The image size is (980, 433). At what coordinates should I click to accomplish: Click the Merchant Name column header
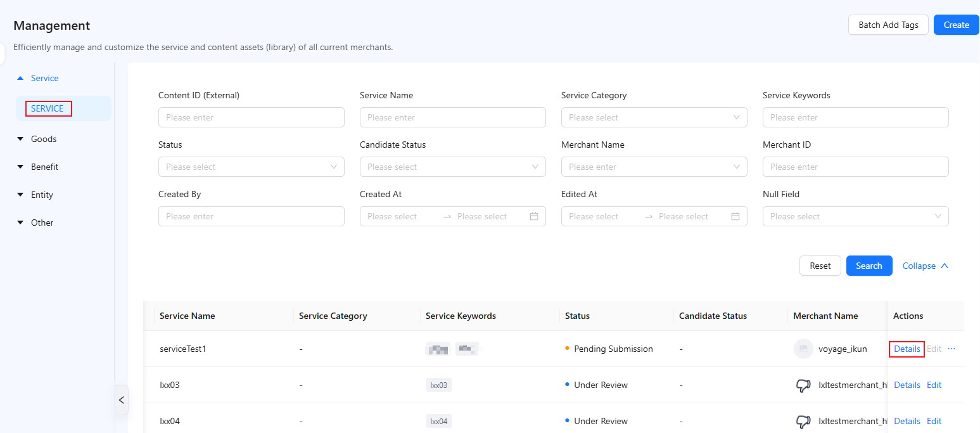pyautogui.click(x=825, y=316)
